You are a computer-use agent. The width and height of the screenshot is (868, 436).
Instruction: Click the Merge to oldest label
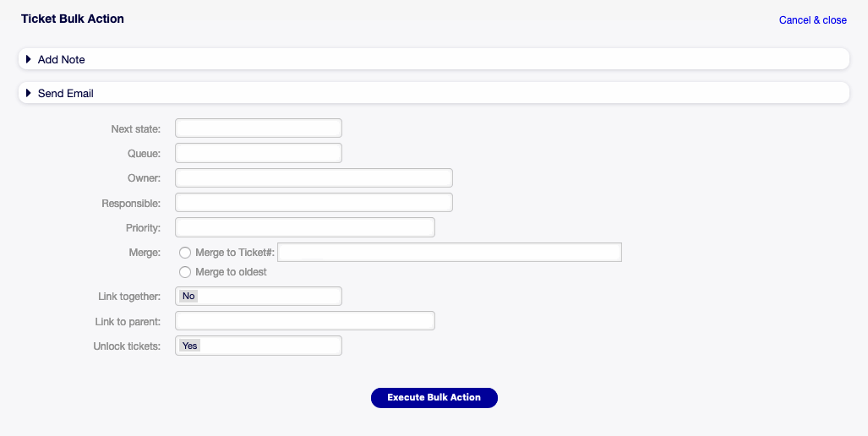(231, 272)
